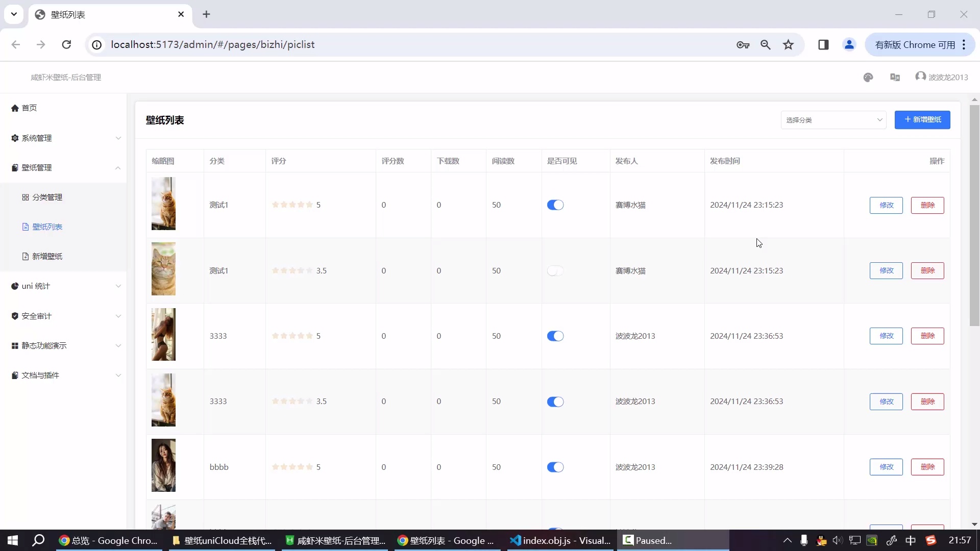Open Visual Studio Code from the taskbar
Viewport: 980px width, 551px height.
click(x=561, y=540)
